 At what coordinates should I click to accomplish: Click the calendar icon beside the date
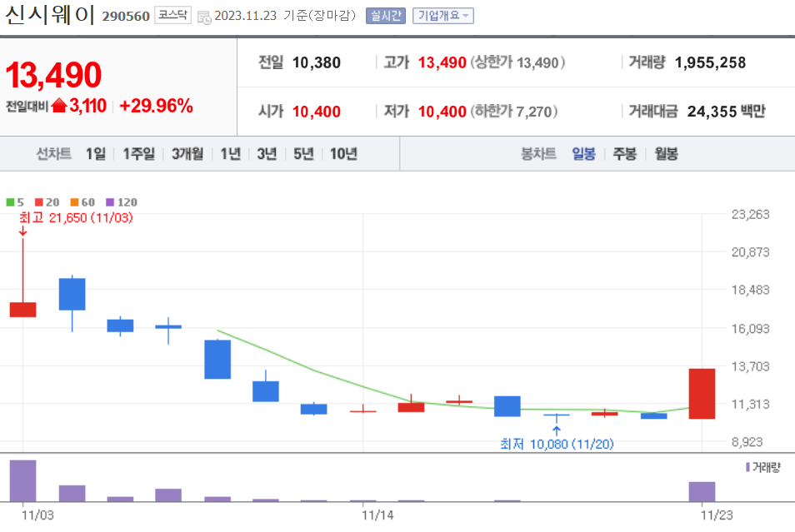pos(204,17)
